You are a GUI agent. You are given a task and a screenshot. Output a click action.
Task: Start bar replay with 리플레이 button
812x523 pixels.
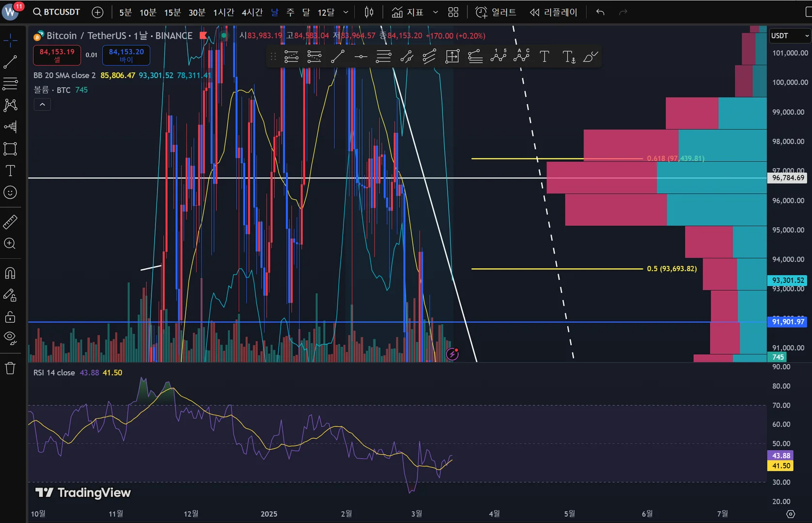point(553,12)
